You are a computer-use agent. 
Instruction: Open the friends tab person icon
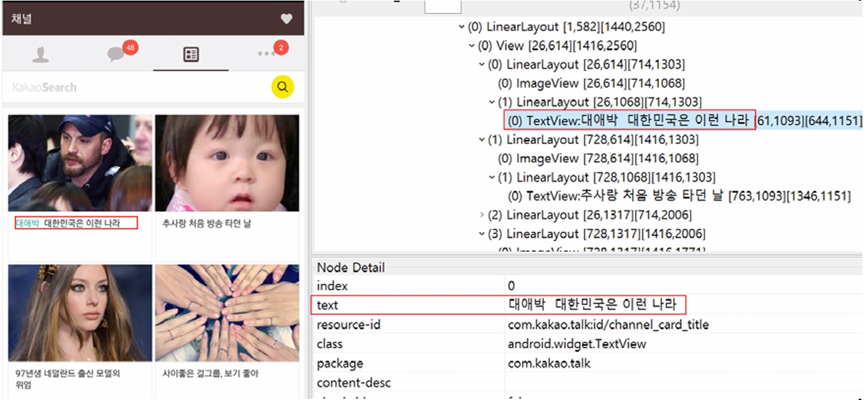click(x=41, y=55)
